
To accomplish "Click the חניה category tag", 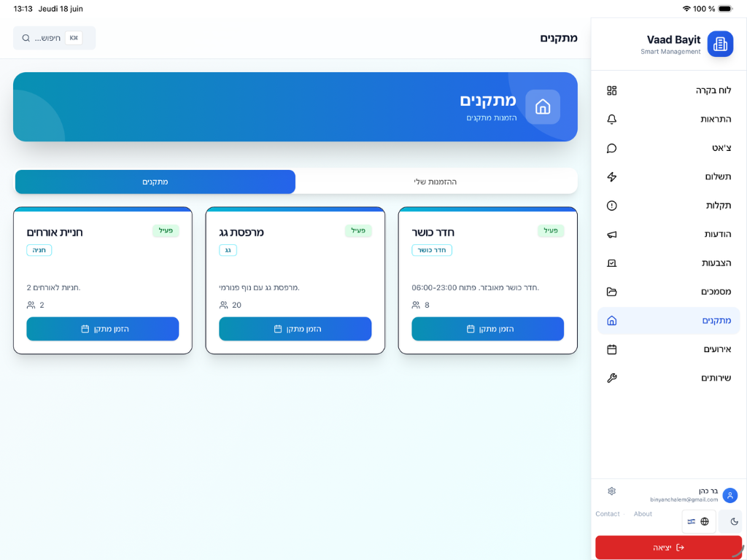I will point(39,250).
